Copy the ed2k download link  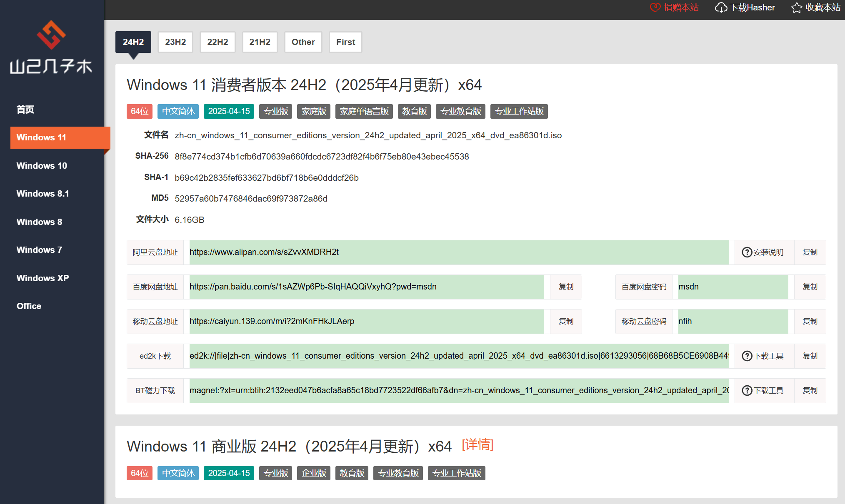pos(810,356)
